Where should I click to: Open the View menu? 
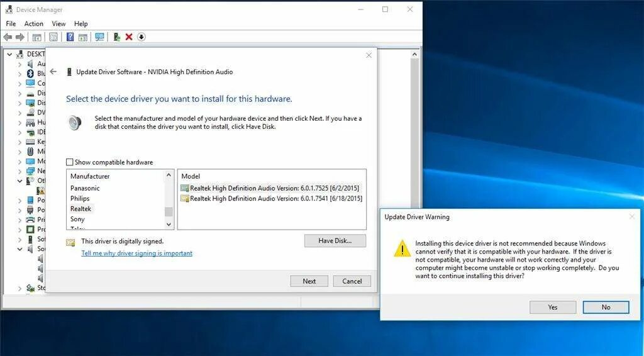click(x=58, y=24)
